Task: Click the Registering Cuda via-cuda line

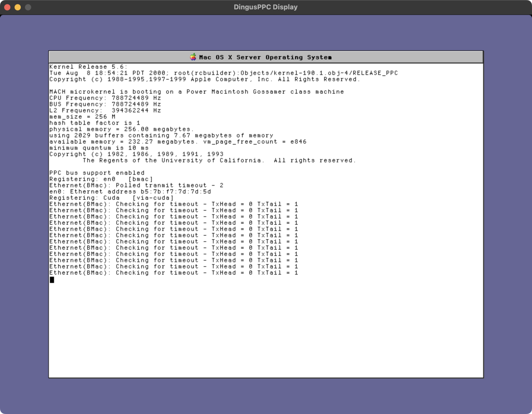Action: 111,198
